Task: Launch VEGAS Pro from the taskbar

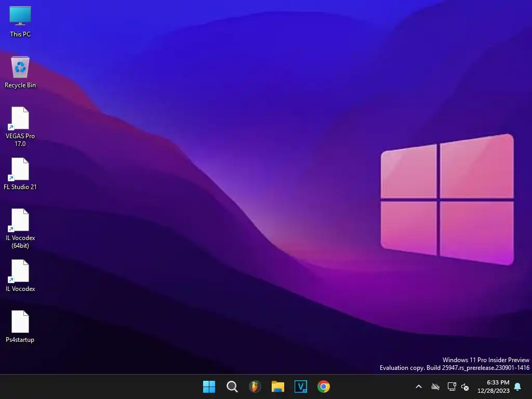Action: point(301,387)
